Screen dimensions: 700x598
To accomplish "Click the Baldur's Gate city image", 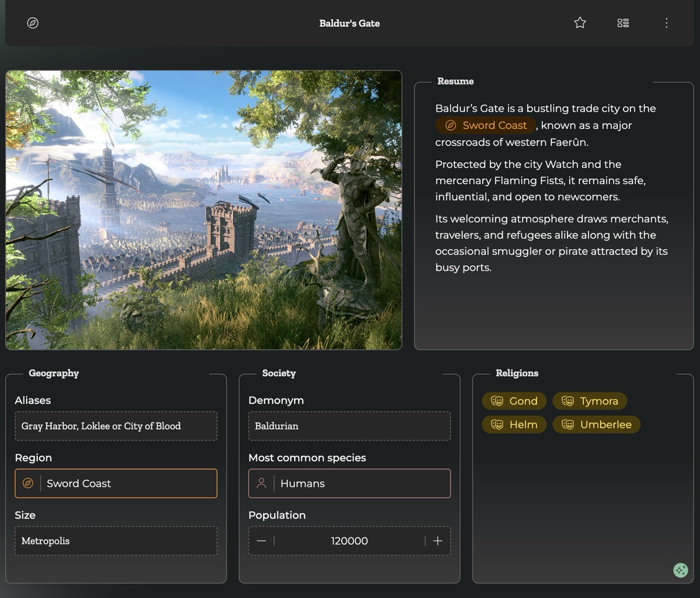I will (203, 210).
